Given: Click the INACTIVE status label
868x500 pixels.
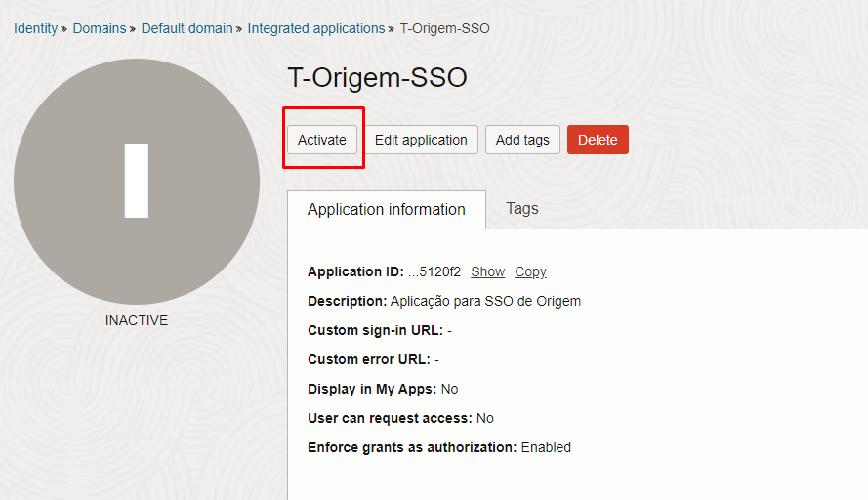Looking at the screenshot, I should point(137,320).
